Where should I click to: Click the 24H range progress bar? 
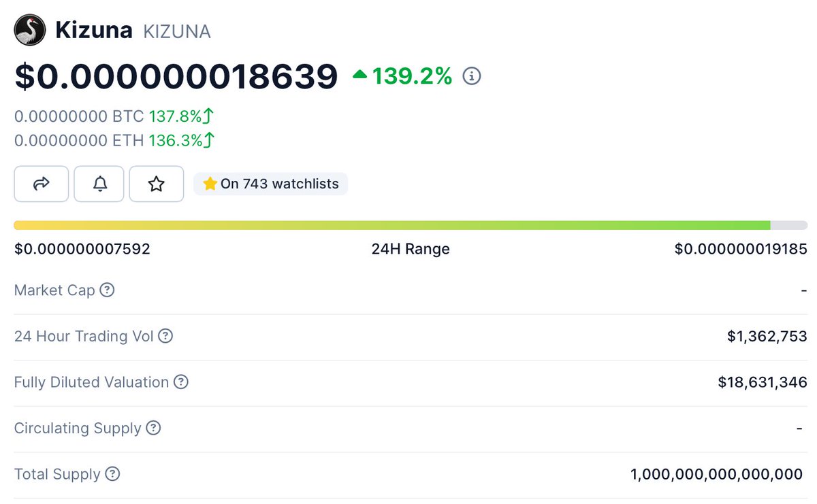[411, 225]
